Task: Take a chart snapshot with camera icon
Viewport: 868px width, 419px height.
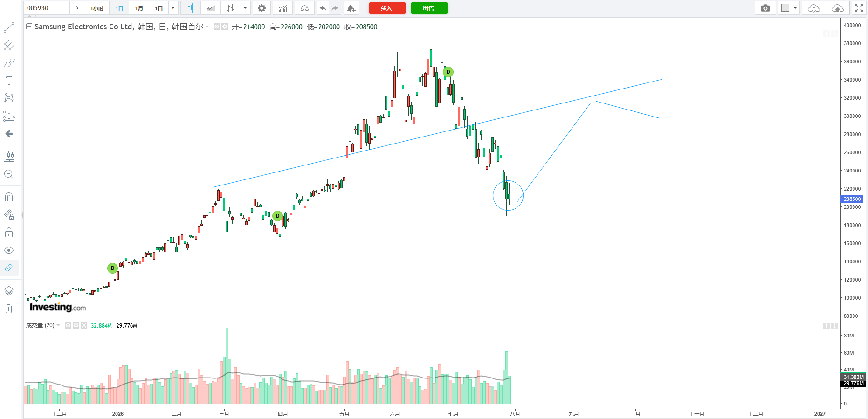Action: tap(765, 8)
